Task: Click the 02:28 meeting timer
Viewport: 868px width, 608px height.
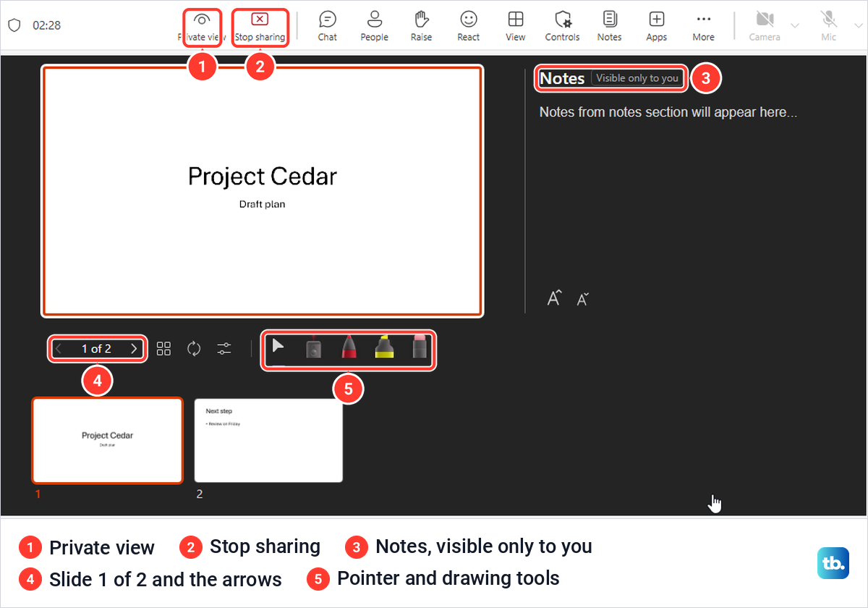Action: (x=47, y=25)
